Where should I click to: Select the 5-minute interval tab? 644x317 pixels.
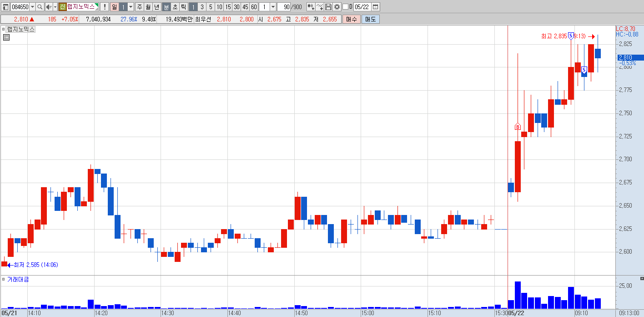pos(211,7)
